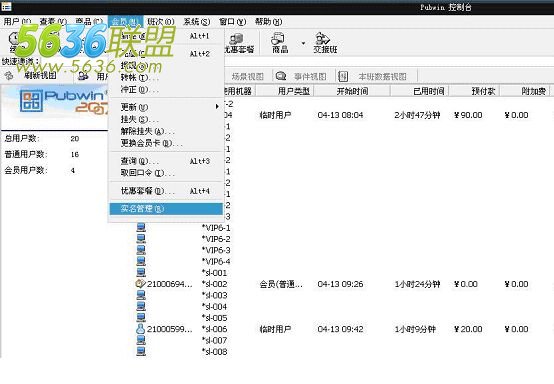Open the 系统(S) menu
The image size is (554, 384).
pos(197,22)
